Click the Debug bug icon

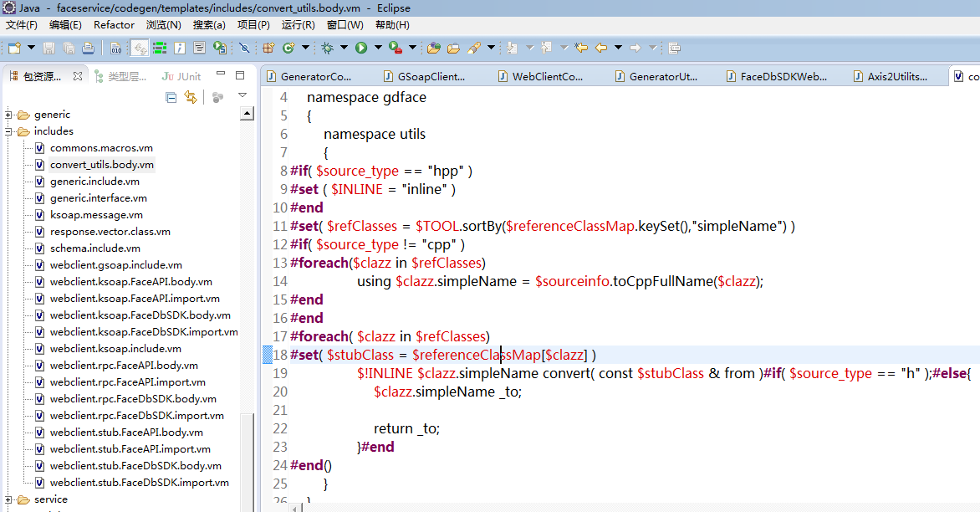(x=327, y=49)
